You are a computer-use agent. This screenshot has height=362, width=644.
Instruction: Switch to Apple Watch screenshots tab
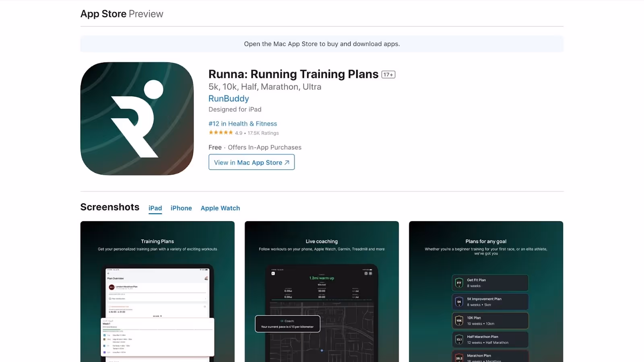pyautogui.click(x=220, y=208)
